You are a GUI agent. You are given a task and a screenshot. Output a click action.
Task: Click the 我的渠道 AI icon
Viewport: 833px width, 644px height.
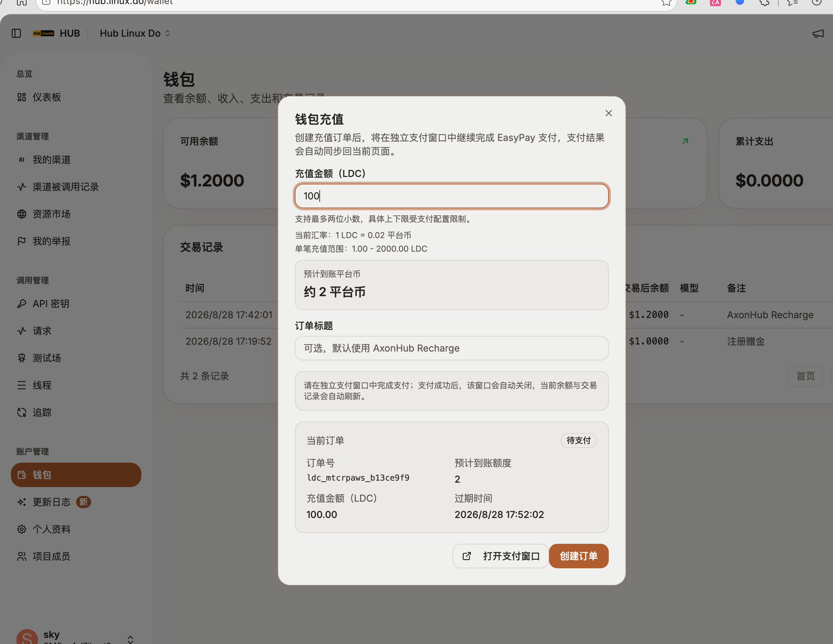click(x=22, y=160)
